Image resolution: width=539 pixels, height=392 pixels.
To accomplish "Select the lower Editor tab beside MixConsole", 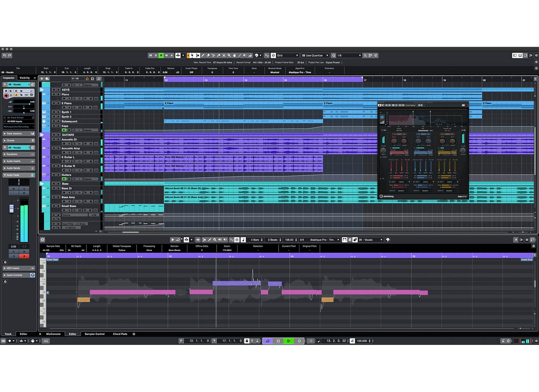I will click(x=73, y=334).
